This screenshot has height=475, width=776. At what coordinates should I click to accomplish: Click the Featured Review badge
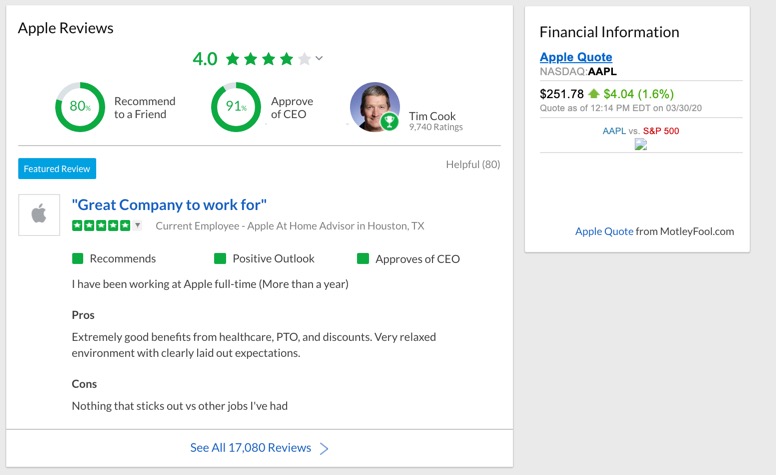[57, 169]
